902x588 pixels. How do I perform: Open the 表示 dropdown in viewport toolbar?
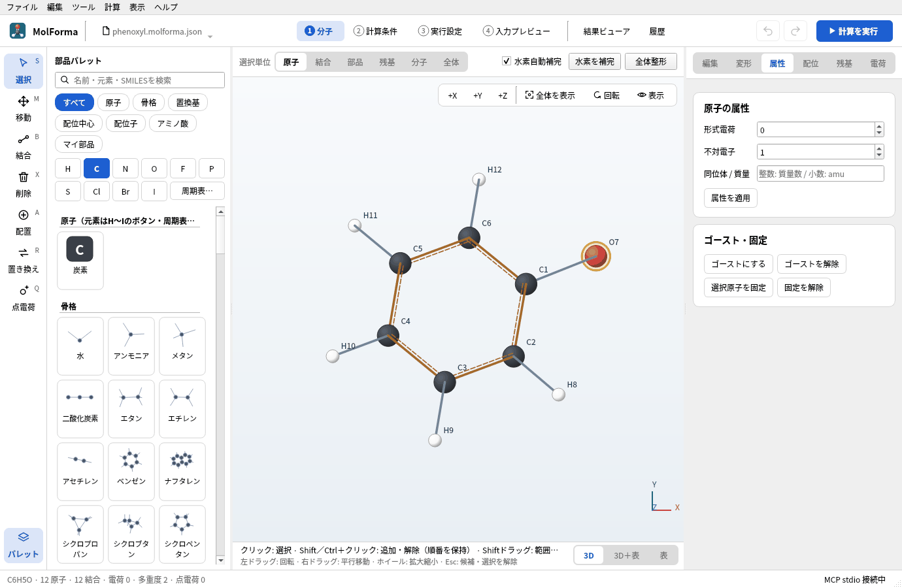(650, 95)
